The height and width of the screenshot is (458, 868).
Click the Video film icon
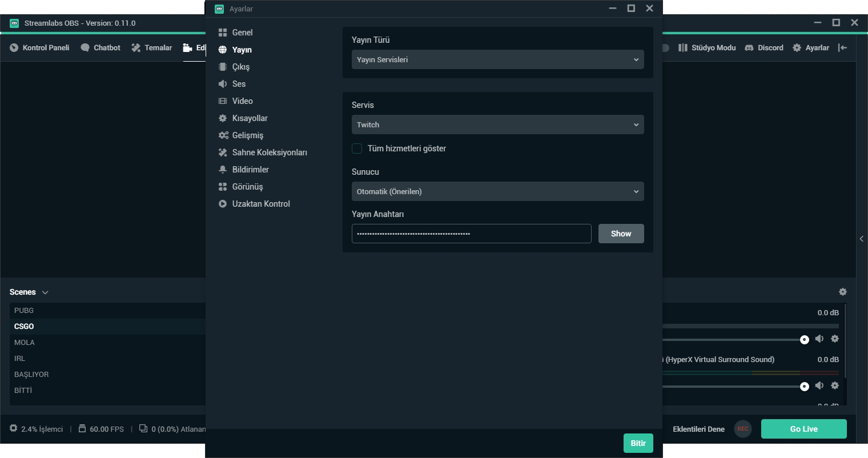point(223,101)
